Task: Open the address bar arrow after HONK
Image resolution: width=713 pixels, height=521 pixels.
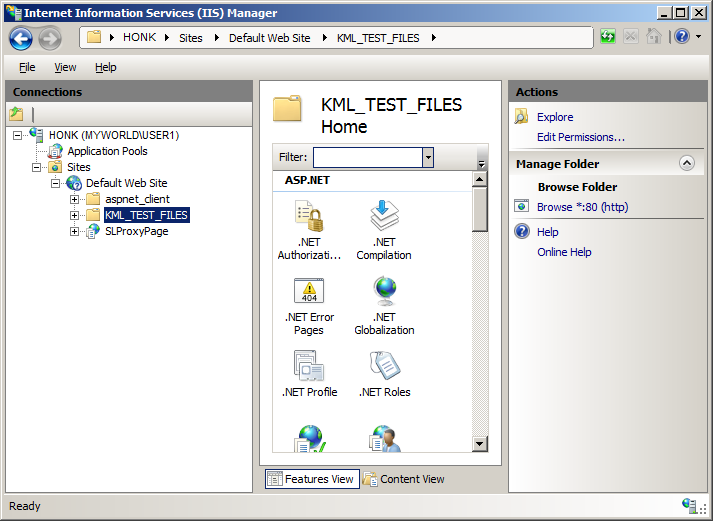Action: pos(167,38)
